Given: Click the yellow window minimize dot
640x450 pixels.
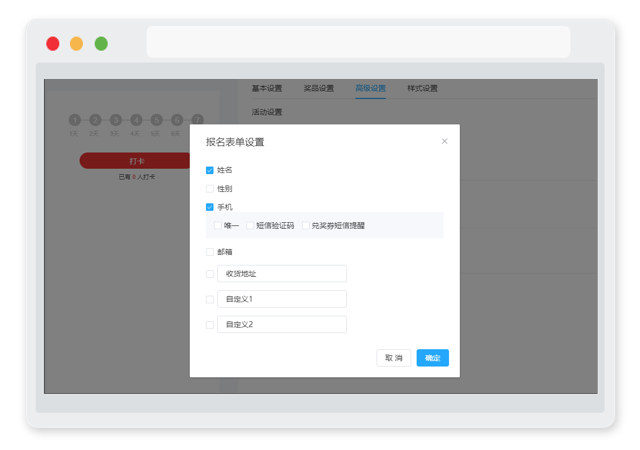Looking at the screenshot, I should [76, 44].
